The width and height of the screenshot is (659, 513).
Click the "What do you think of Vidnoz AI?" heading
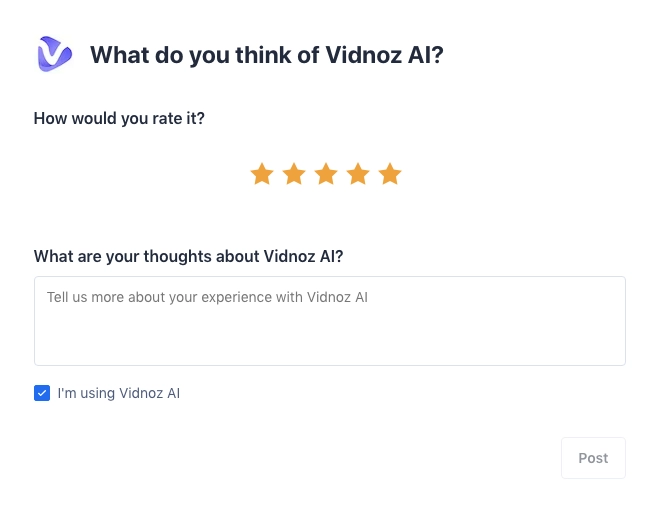click(x=266, y=55)
